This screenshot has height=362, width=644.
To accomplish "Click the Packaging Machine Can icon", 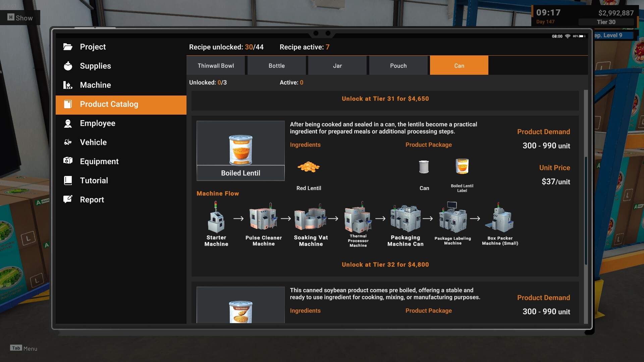I will 405,218.
